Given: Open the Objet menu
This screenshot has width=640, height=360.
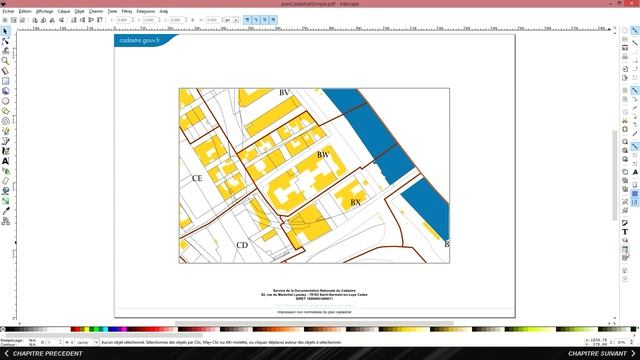Looking at the screenshot, I should tap(79, 11).
